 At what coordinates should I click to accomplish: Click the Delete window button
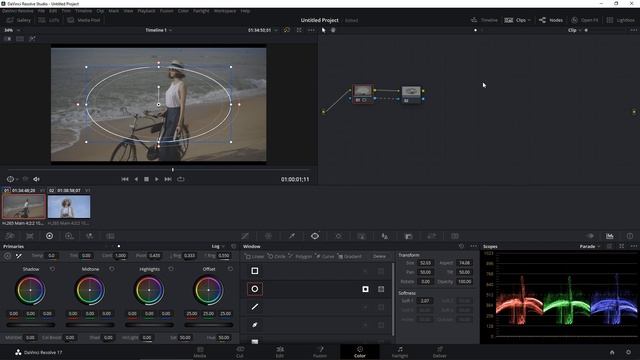point(379,256)
